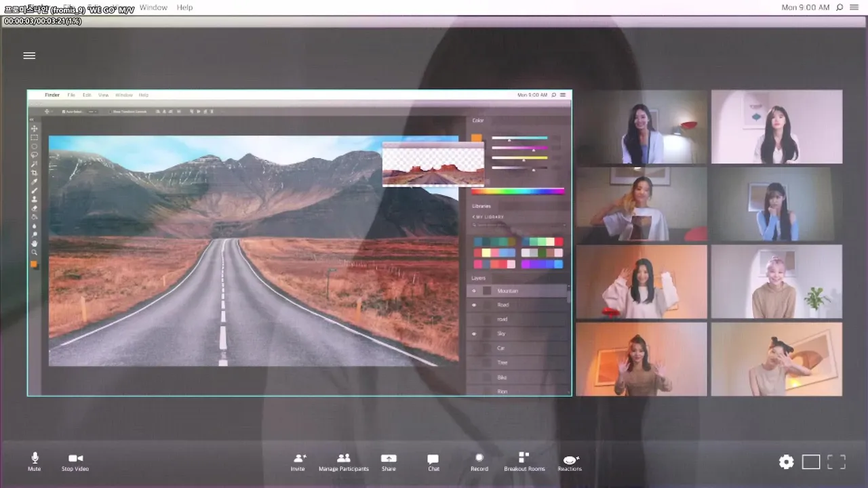
Task: Select the Magic Wand tool
Action: tap(34, 164)
